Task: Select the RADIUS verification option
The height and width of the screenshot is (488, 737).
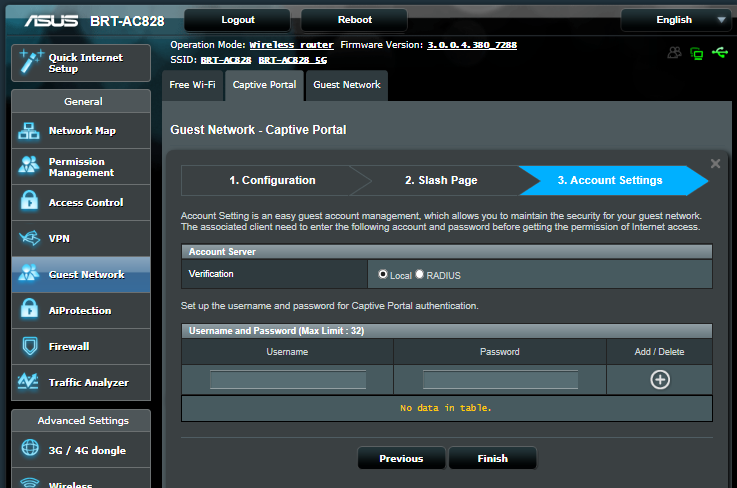Action: [x=420, y=274]
